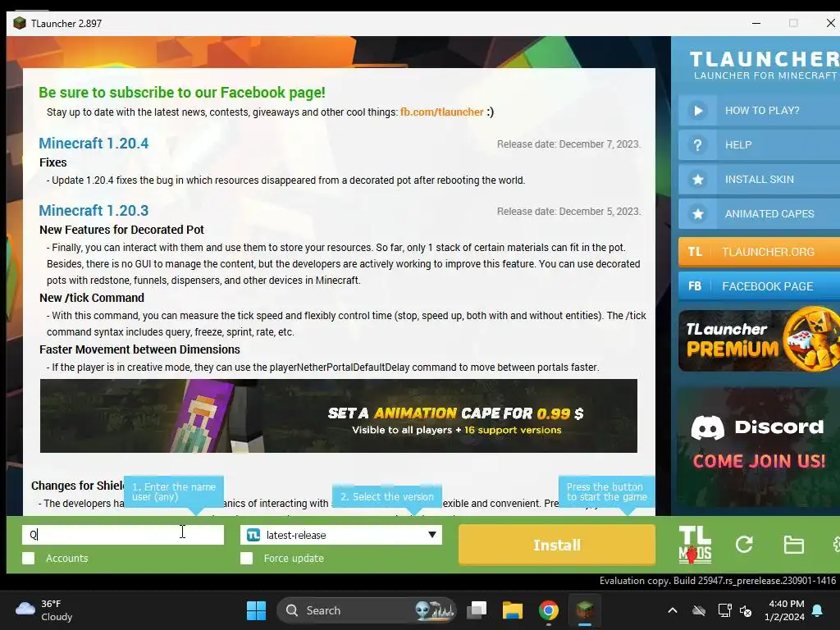Click the How To Play play icon
The height and width of the screenshot is (630, 840).
pos(697,111)
